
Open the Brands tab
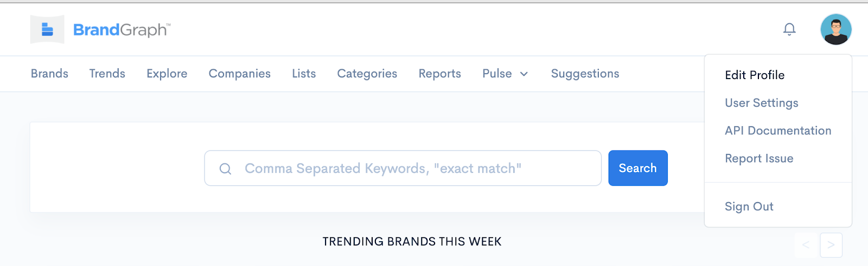click(x=49, y=74)
